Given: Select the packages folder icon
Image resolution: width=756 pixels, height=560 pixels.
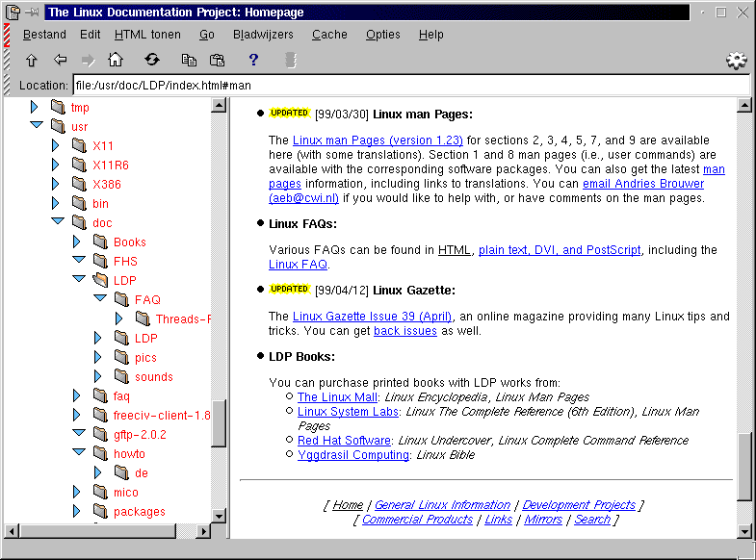Looking at the screenshot, I should click(x=100, y=511).
